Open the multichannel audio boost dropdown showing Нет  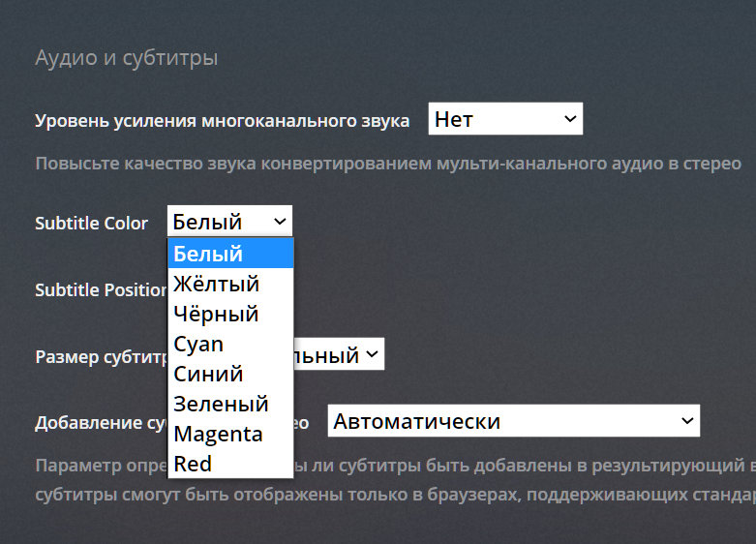504,120
